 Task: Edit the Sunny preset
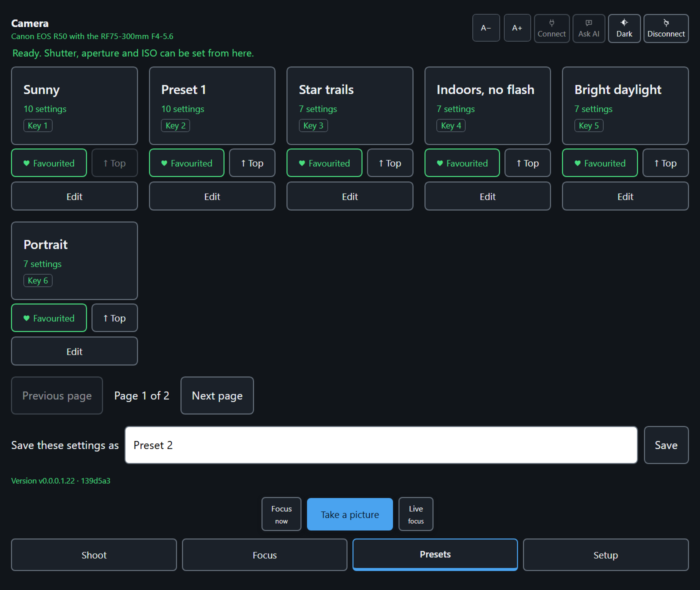click(74, 196)
